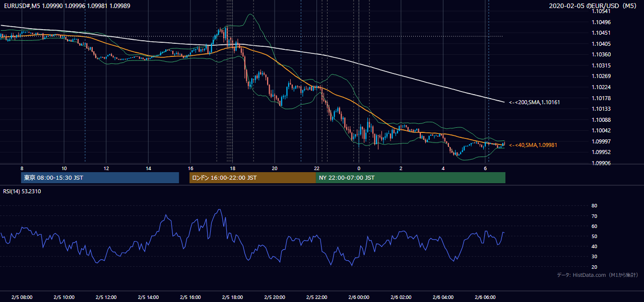Click price axis label 1.10133

tap(601, 109)
